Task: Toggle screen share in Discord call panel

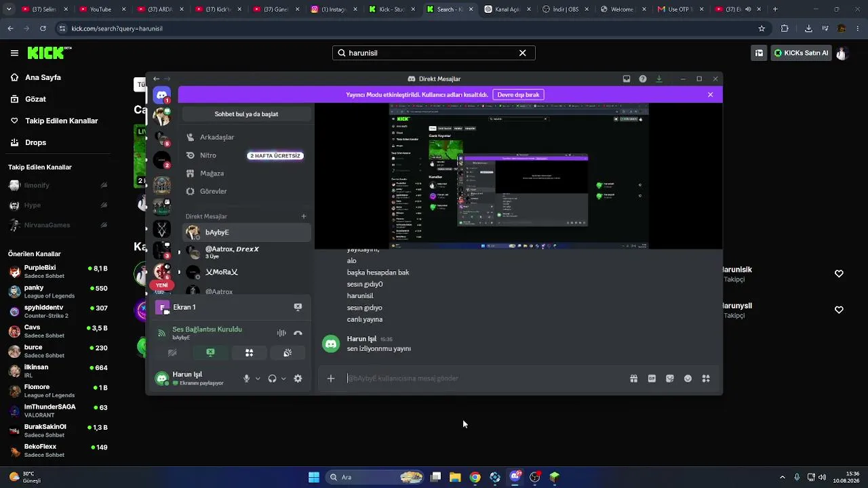Action: click(x=210, y=352)
